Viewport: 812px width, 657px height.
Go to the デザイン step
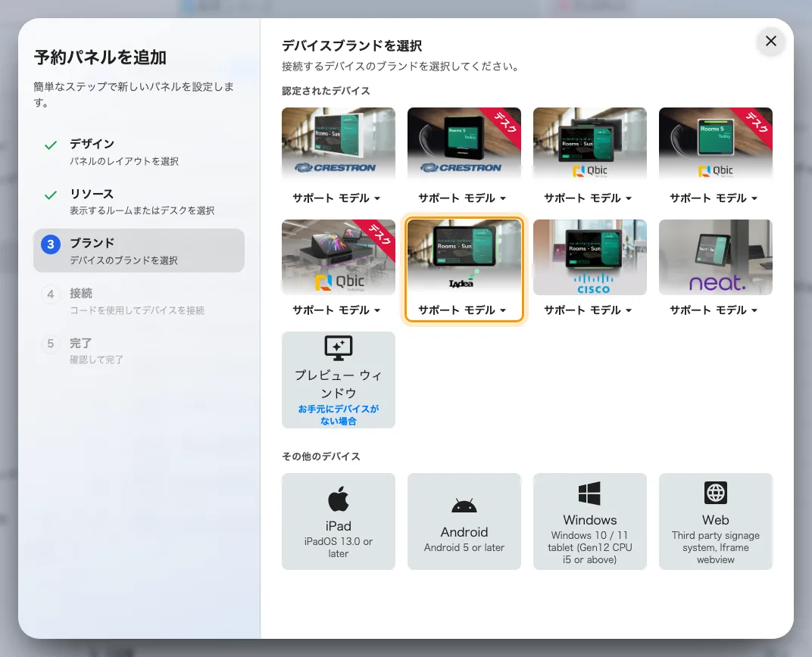click(139, 151)
